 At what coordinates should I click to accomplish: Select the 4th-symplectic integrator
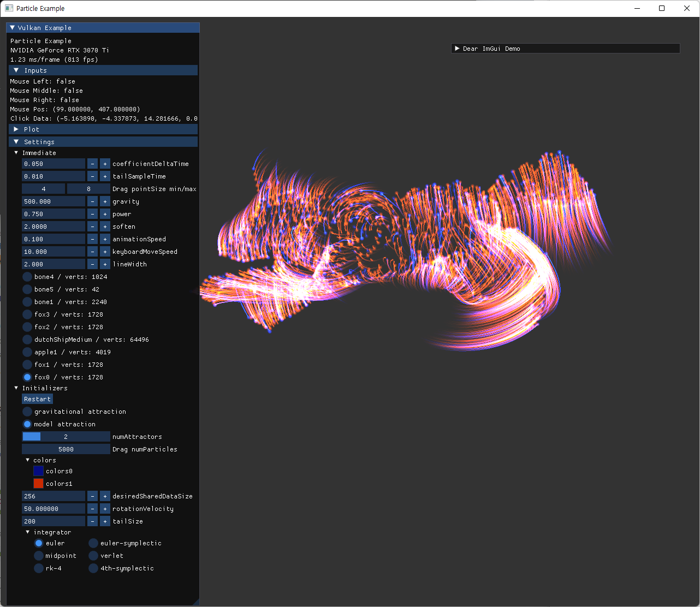click(93, 568)
